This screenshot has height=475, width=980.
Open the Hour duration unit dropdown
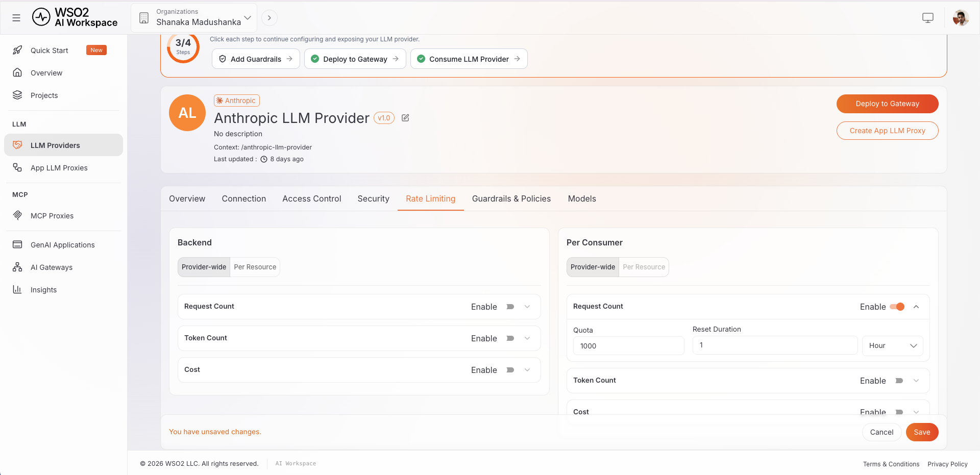click(892, 345)
